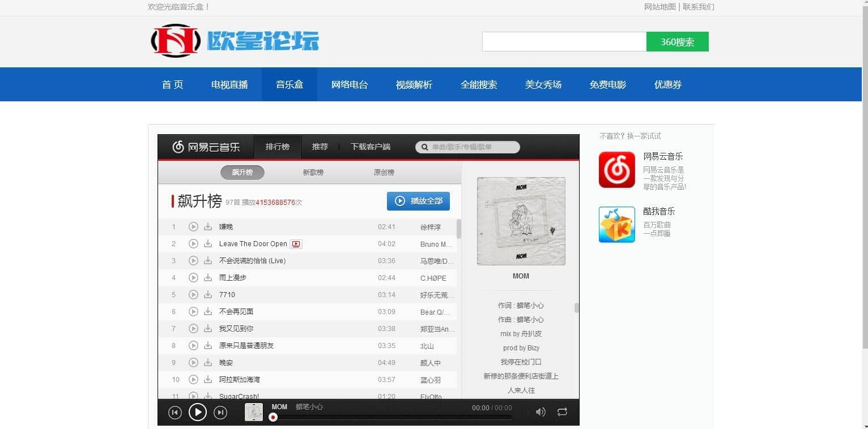The height and width of the screenshot is (429, 868).
Task: Switch to the 新歌榜 chart
Action: [313, 173]
